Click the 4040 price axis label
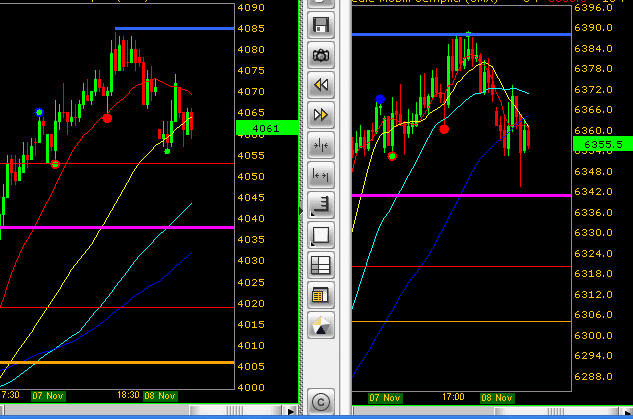Viewport: 633px width, 419px height. [251, 218]
